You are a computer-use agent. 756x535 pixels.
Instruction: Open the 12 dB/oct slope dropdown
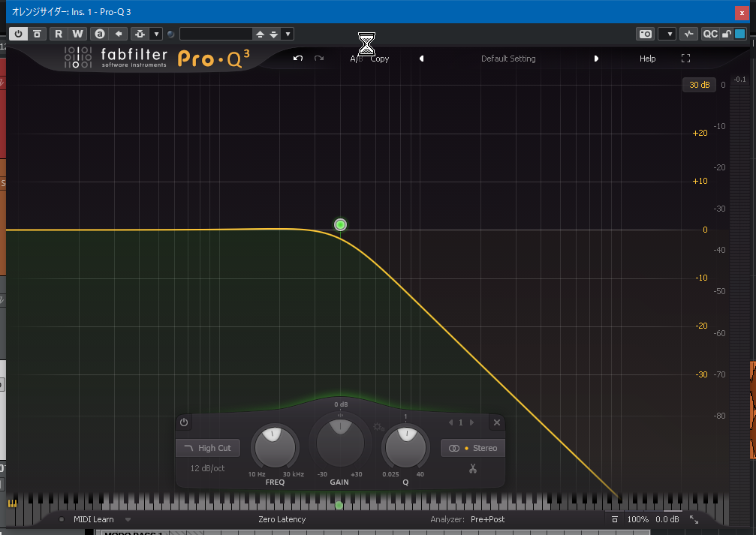point(207,468)
